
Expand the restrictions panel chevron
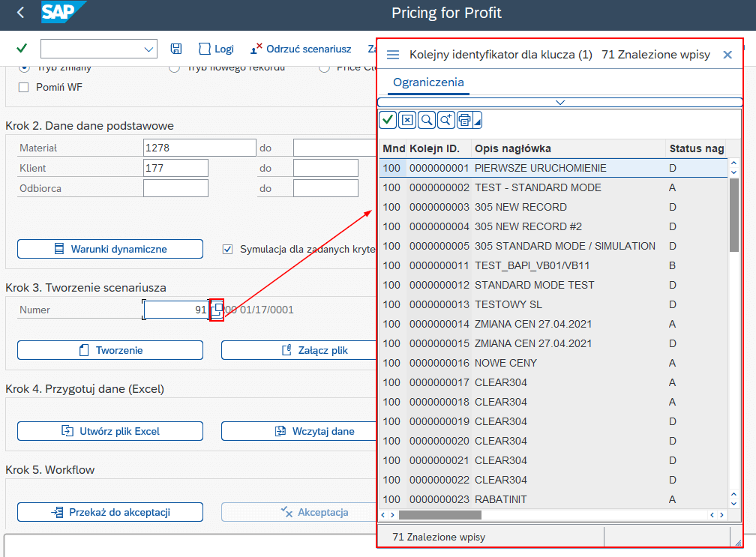click(559, 102)
